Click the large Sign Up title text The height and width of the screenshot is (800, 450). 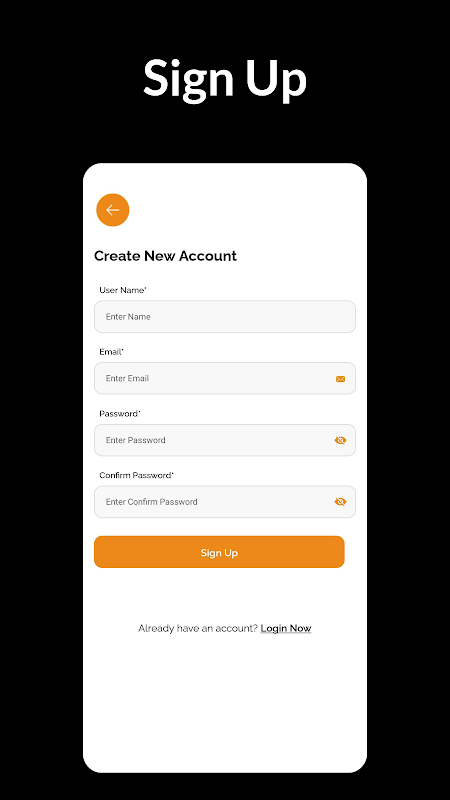(225, 79)
